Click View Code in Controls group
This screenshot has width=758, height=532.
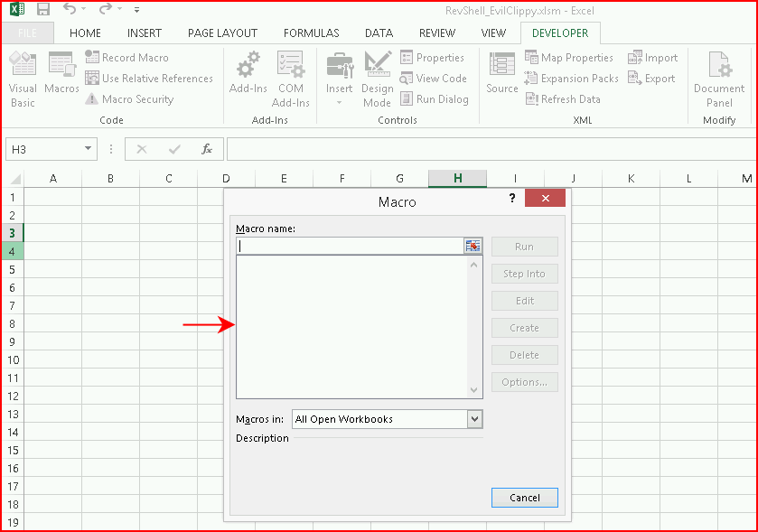(433, 79)
